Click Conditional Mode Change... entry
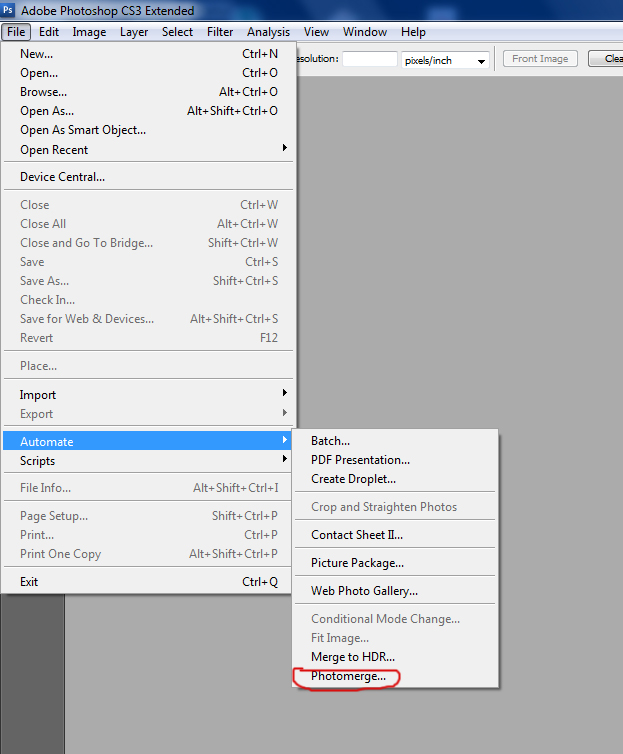The image size is (623, 754). (395, 618)
